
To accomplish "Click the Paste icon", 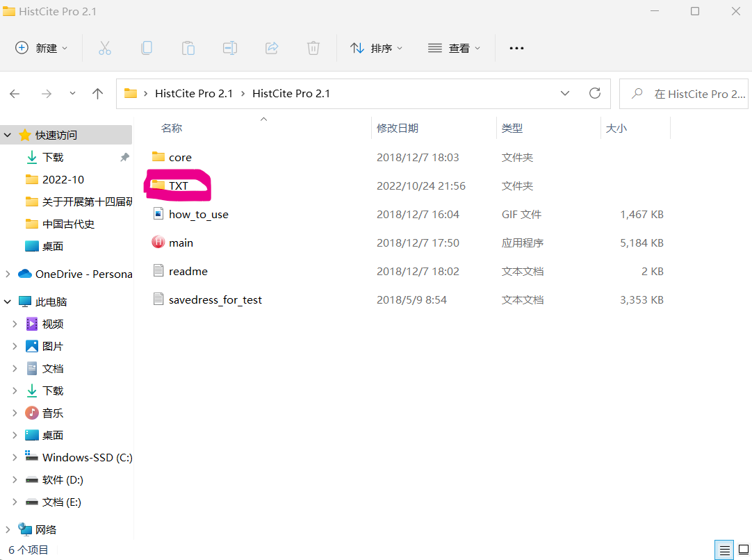I will [188, 47].
